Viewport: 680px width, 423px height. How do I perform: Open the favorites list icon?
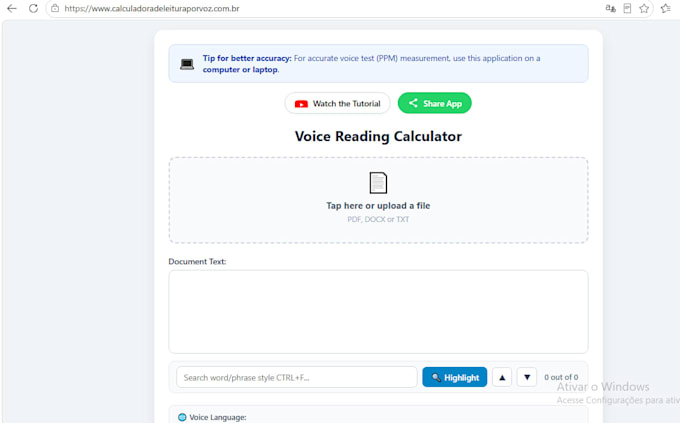click(666, 8)
